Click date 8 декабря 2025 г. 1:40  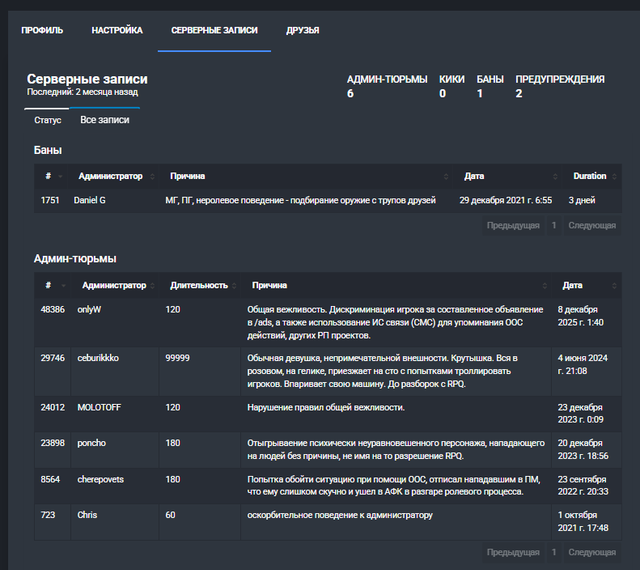[x=580, y=316]
